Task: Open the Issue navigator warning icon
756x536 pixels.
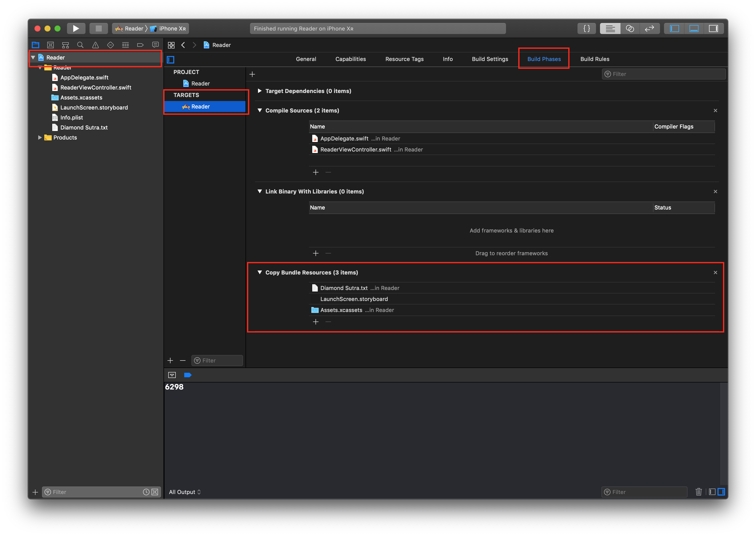Action: coord(95,45)
